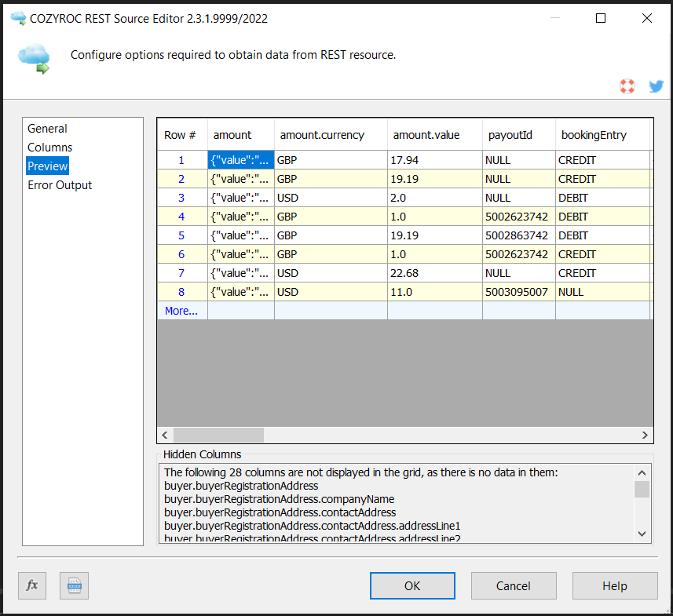Click the expression fx icon button
The image size is (673, 616).
coord(32,585)
